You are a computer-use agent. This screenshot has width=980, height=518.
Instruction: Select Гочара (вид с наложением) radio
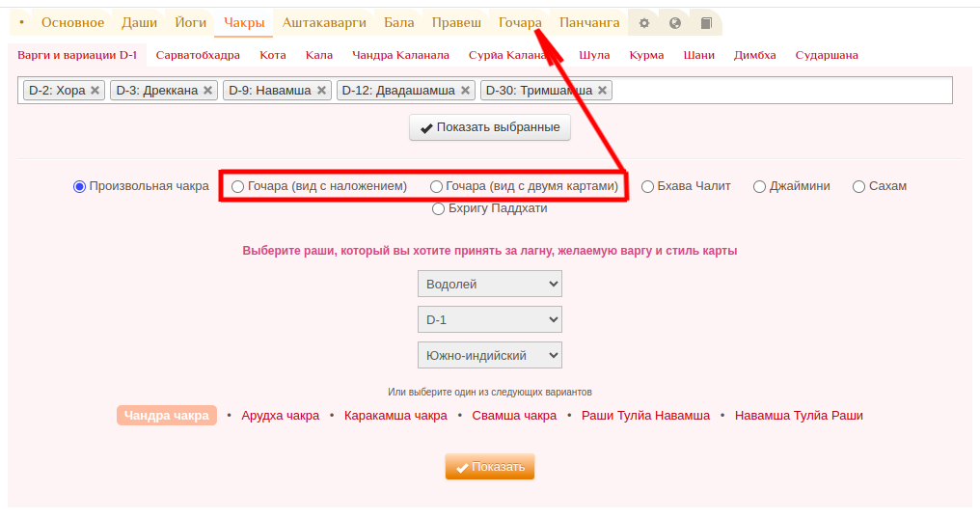237,187
